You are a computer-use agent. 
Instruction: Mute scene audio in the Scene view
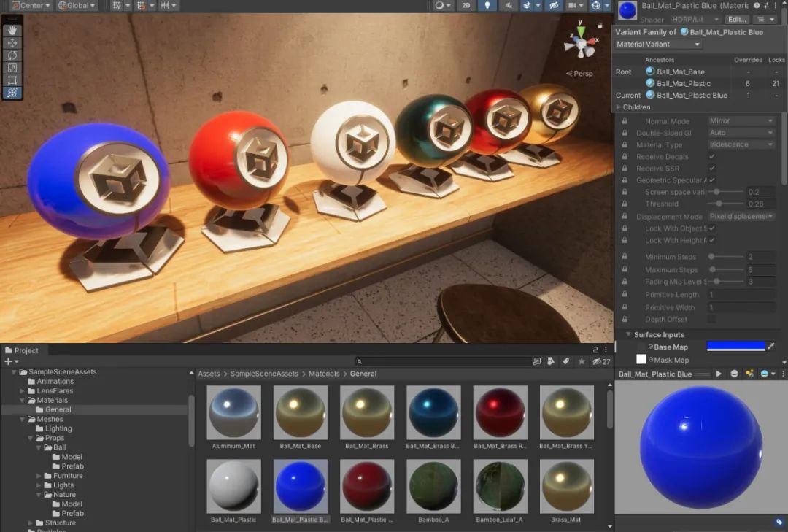pos(509,6)
